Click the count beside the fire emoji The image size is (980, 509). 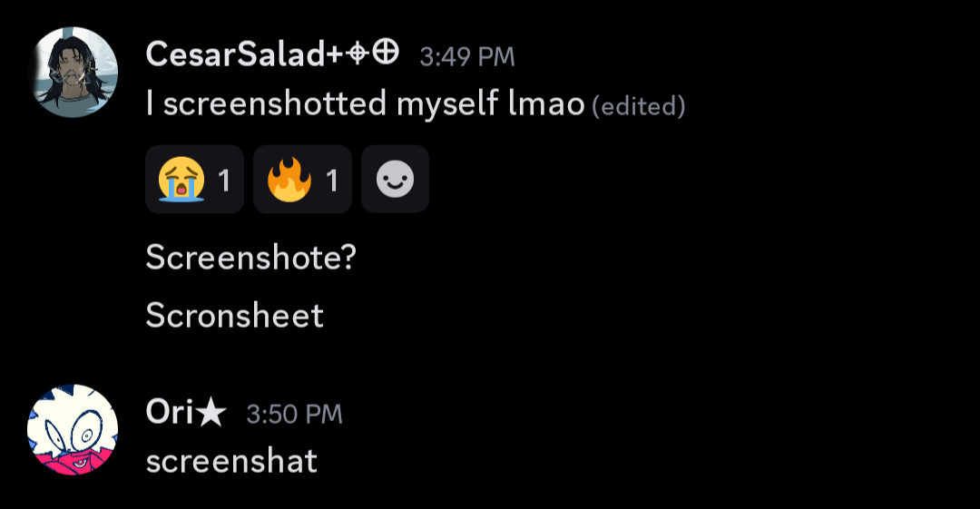[x=332, y=181]
